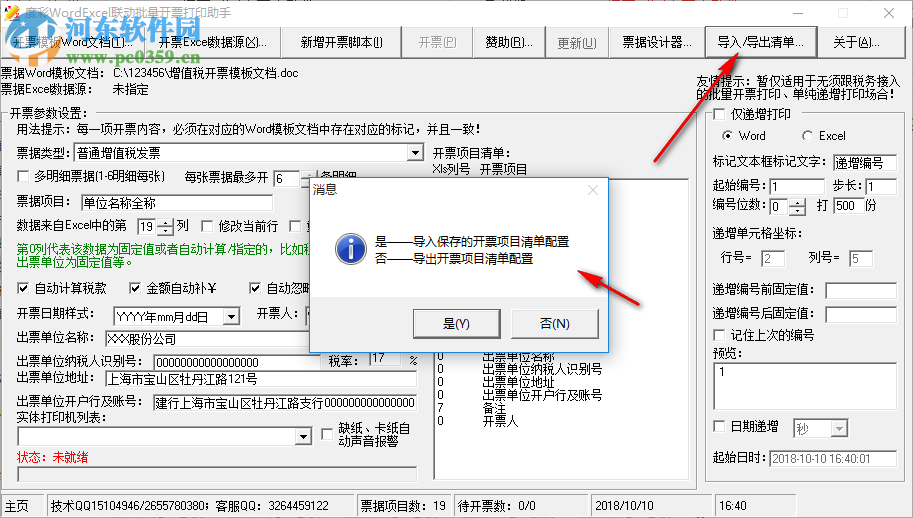Image resolution: width=913 pixels, height=518 pixels.
Task: Click the 步长 input field
Action: click(x=880, y=186)
